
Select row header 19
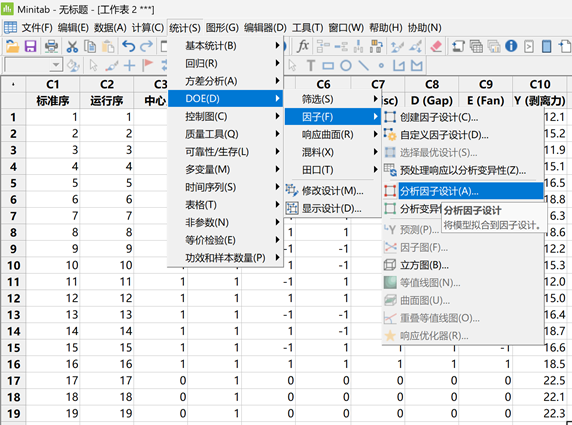pyautogui.click(x=13, y=414)
